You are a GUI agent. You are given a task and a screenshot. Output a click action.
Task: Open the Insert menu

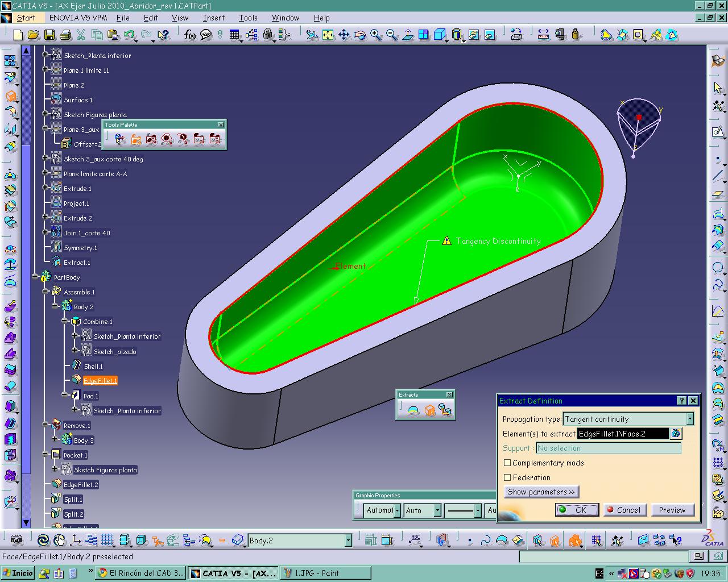pos(214,18)
